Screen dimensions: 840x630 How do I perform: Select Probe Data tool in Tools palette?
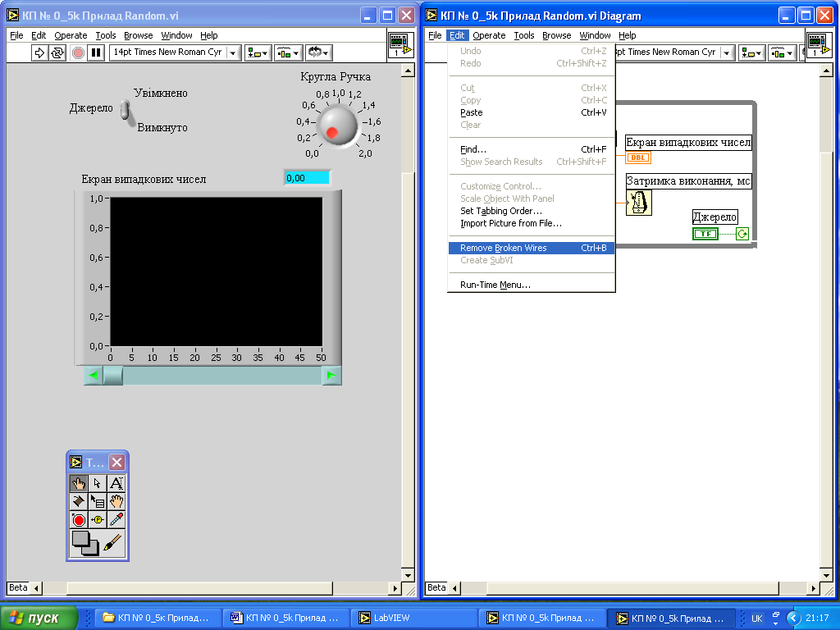click(97, 519)
